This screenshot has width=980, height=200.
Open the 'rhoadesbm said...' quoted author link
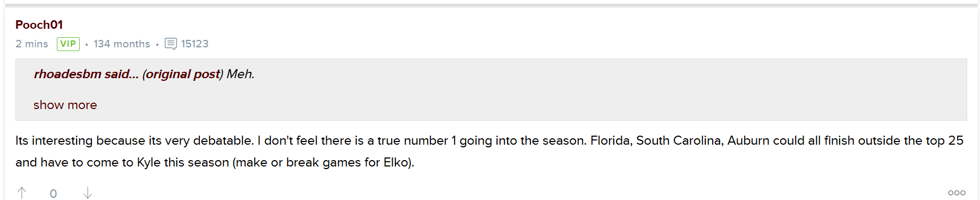pyautogui.click(x=86, y=74)
